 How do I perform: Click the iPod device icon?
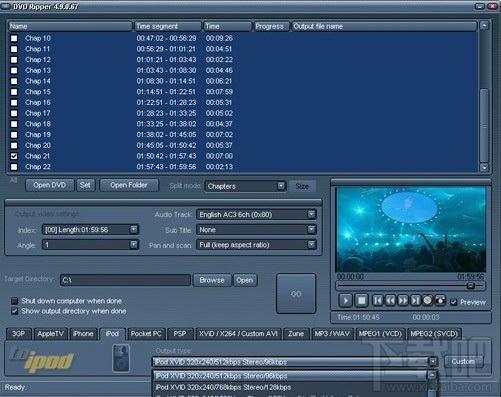coord(121,358)
